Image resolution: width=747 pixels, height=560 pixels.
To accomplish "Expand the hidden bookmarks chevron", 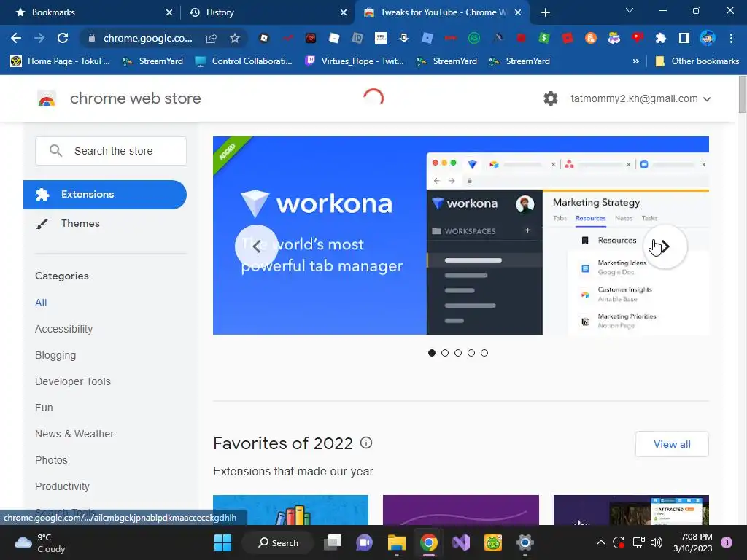I will pyautogui.click(x=635, y=61).
